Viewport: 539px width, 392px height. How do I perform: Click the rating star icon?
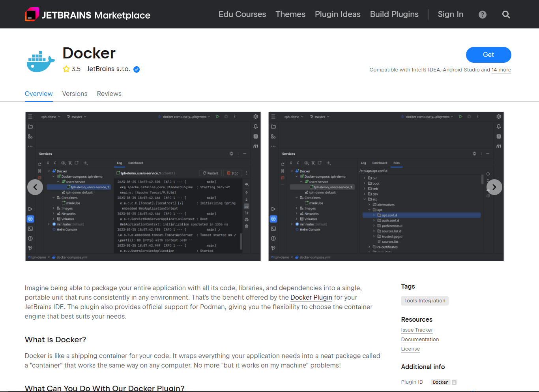[66, 69]
